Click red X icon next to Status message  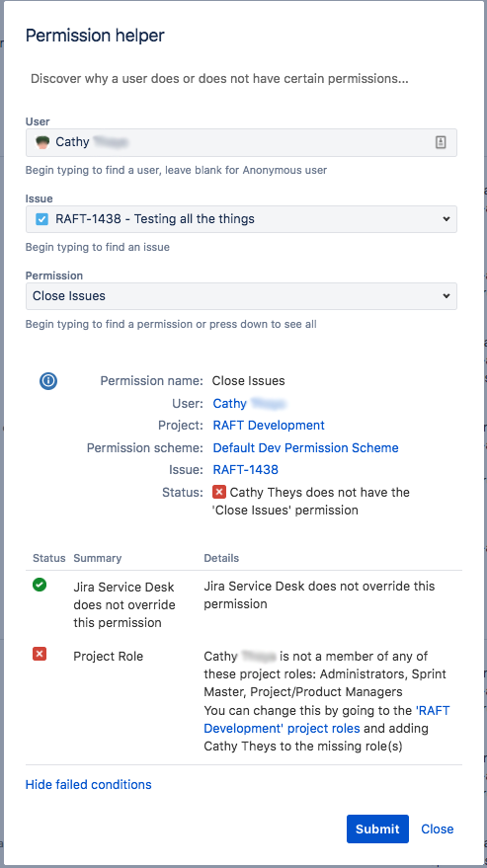[219, 492]
